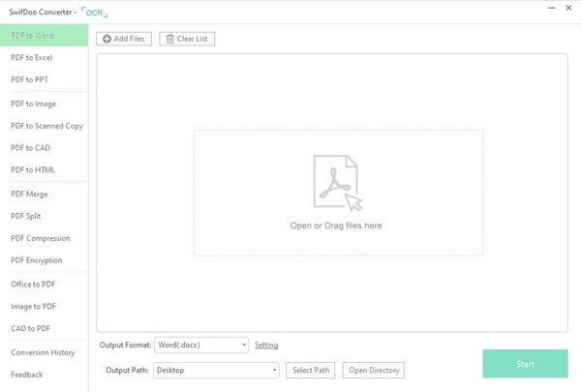This screenshot has height=392, width=581.
Task: View Conversion History
Action: [x=45, y=352]
